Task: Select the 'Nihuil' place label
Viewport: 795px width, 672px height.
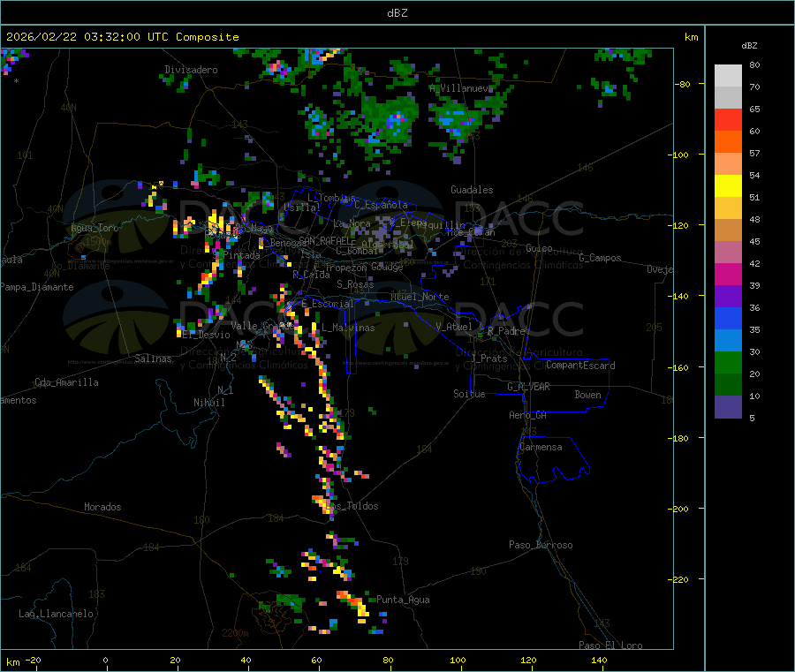Action: (208, 403)
